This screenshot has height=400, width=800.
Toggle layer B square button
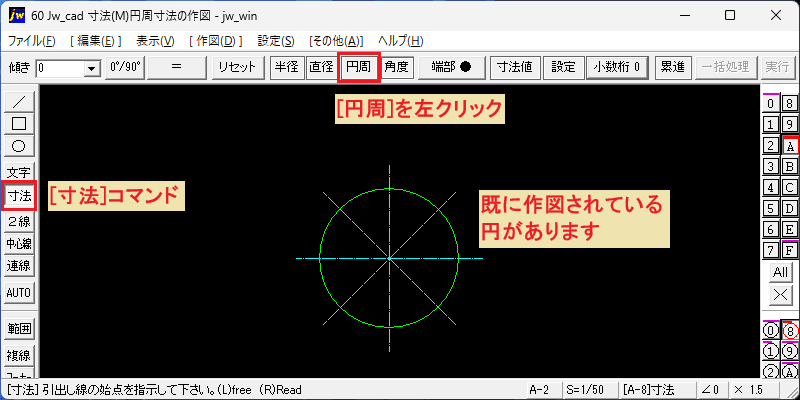pyautogui.click(x=790, y=166)
